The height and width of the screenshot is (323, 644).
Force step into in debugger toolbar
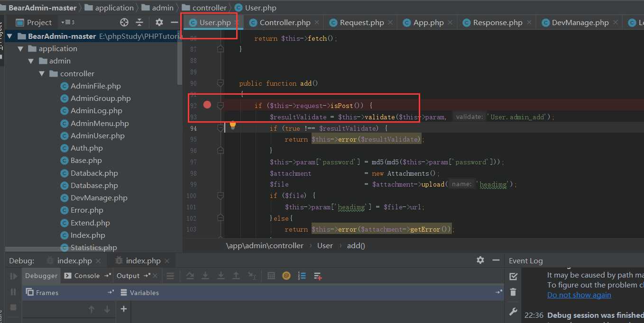click(221, 276)
